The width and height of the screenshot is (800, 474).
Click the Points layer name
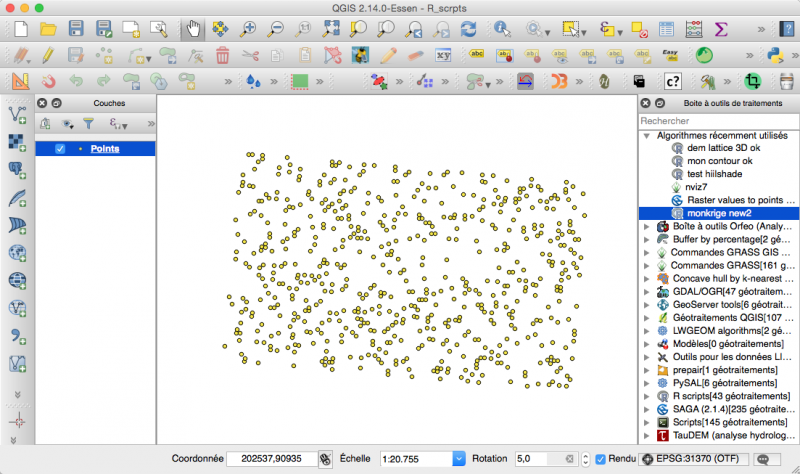tap(105, 149)
